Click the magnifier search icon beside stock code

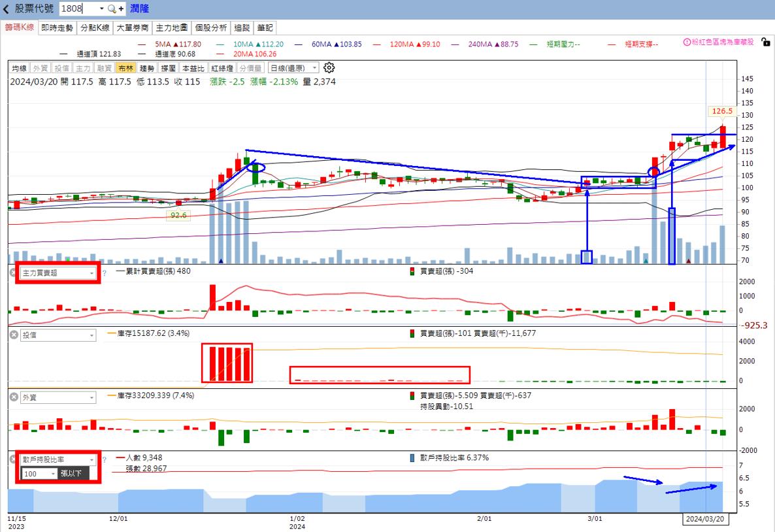tap(112, 9)
